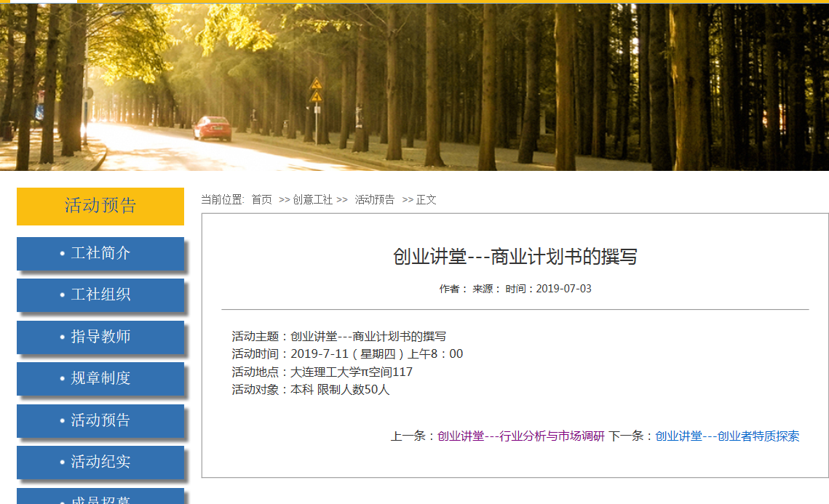Click the yellow 活动预告 section header

point(100,206)
